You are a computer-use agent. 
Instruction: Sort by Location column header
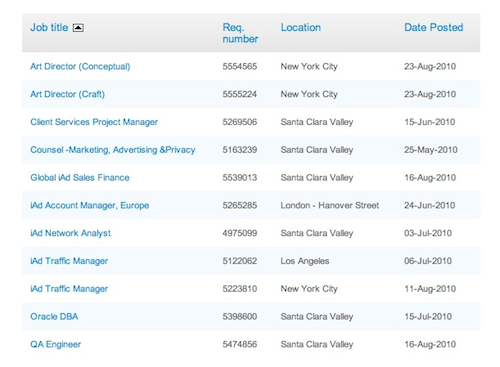pyautogui.click(x=300, y=27)
